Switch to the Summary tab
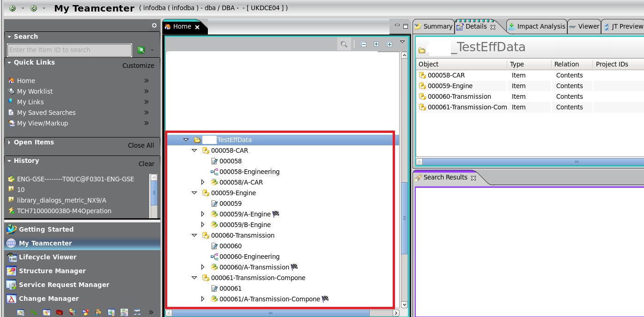This screenshot has width=644, height=317. pyautogui.click(x=433, y=26)
